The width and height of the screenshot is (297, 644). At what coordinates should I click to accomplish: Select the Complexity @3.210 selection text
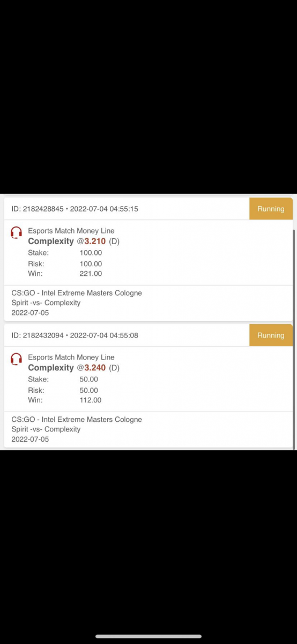point(73,241)
